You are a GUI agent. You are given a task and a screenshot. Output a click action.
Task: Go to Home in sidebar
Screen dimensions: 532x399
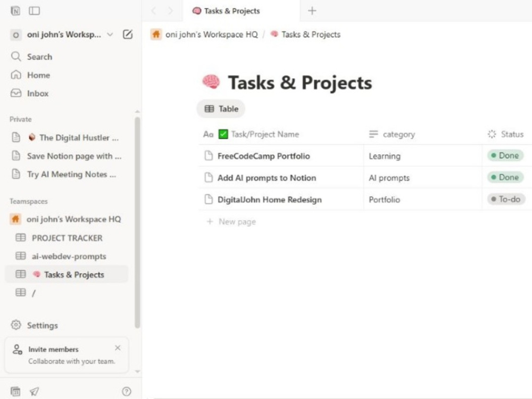(38, 75)
